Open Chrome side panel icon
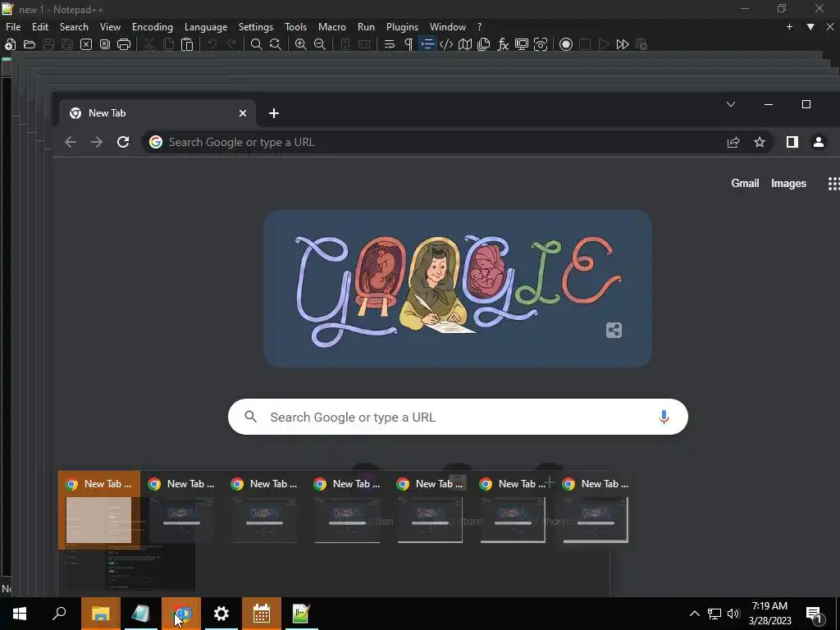The height and width of the screenshot is (630, 840). click(x=792, y=142)
